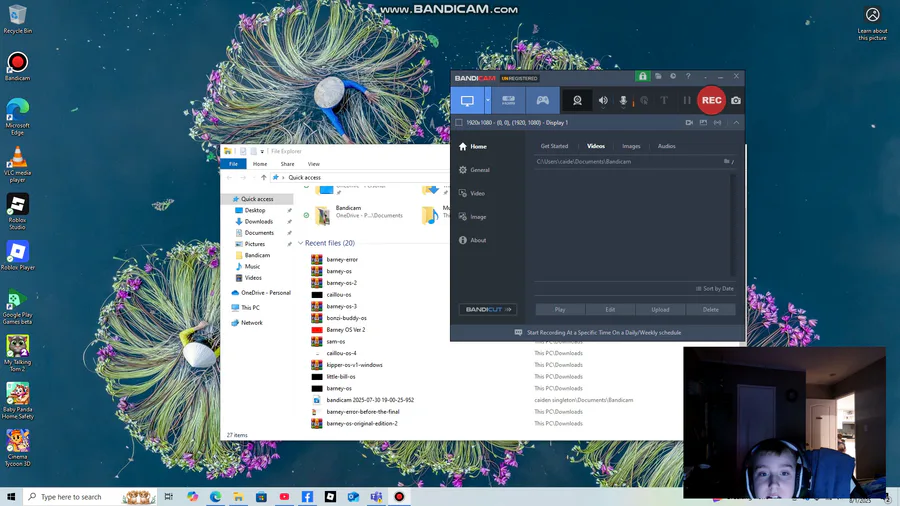Select Quick access in navigation pane

click(x=257, y=199)
